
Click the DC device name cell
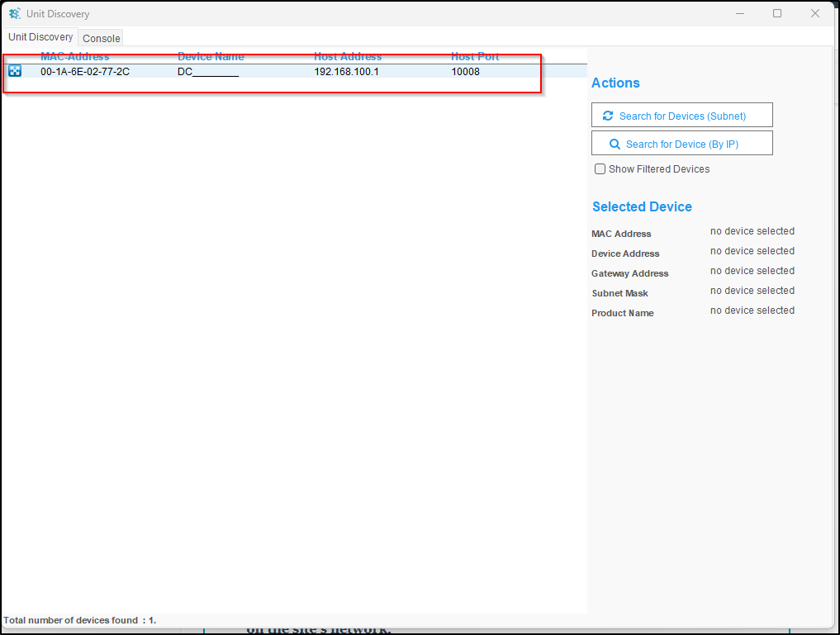(207, 72)
